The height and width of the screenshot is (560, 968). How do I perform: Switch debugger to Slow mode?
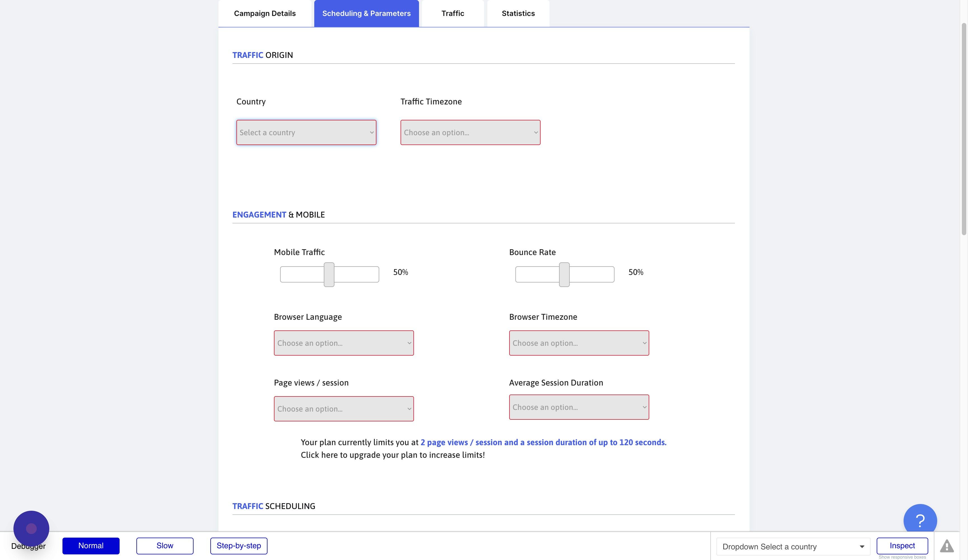point(164,545)
